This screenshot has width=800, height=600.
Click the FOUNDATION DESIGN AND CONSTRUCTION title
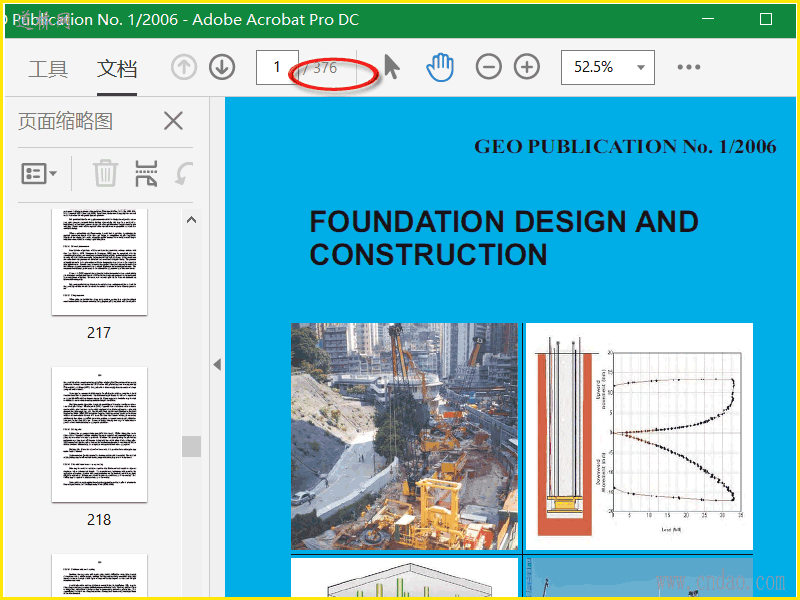[504, 238]
